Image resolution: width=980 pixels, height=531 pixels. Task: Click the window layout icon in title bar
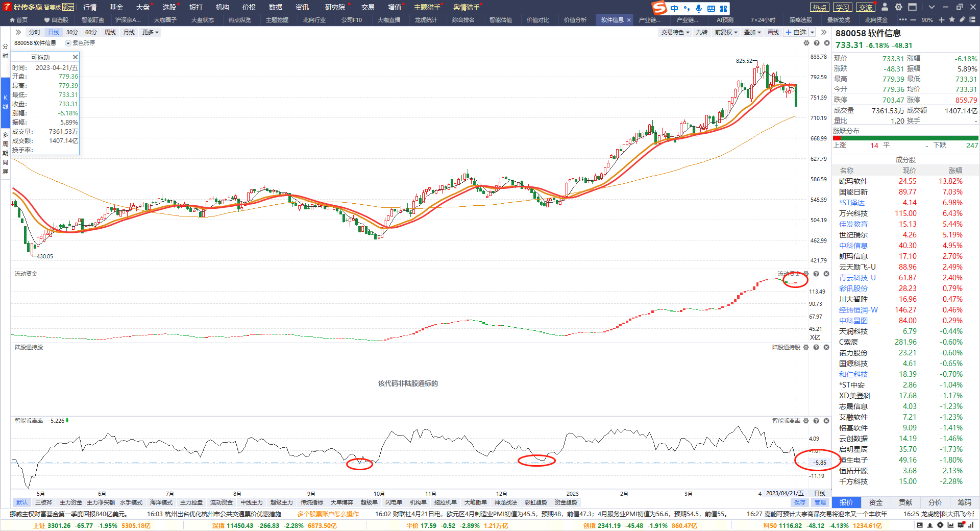pyautogui.click(x=912, y=7)
